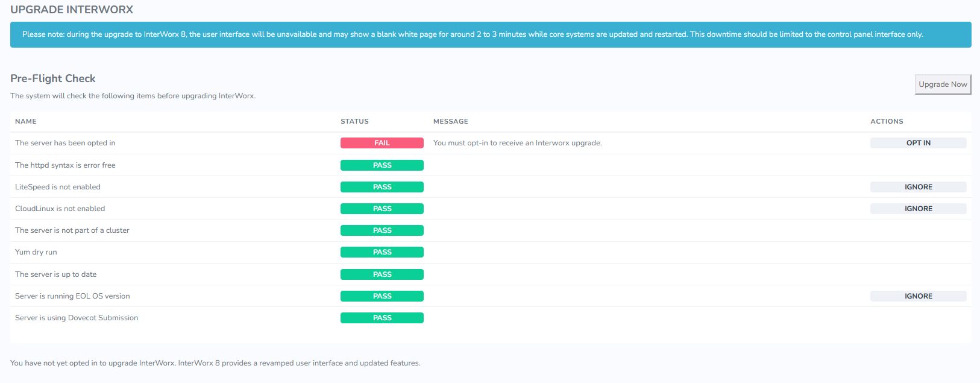
Task: Click the ACTIONS column header
Action: (887, 121)
